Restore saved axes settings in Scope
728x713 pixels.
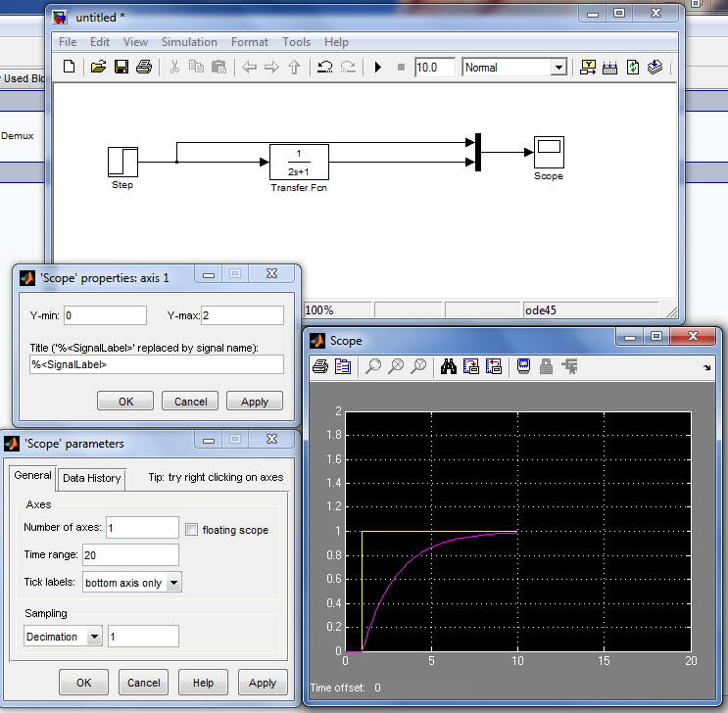click(494, 366)
